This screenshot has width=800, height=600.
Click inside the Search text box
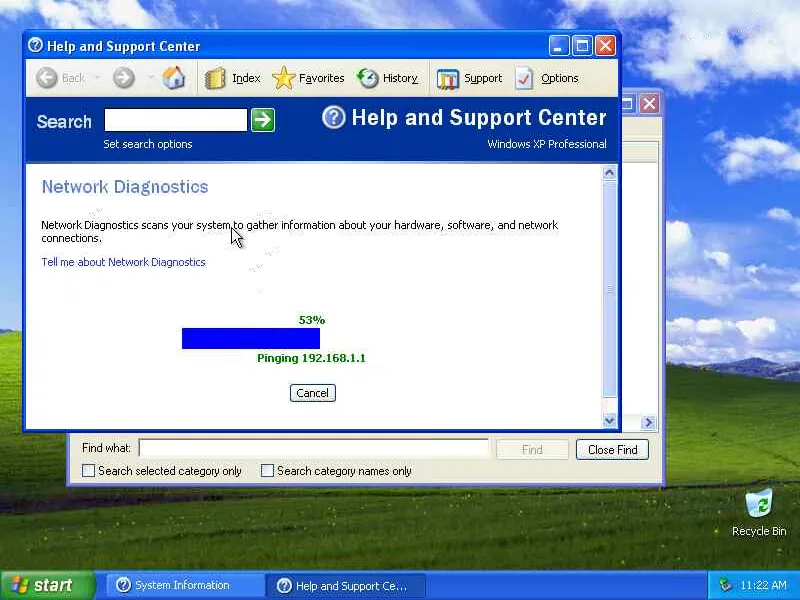click(176, 120)
